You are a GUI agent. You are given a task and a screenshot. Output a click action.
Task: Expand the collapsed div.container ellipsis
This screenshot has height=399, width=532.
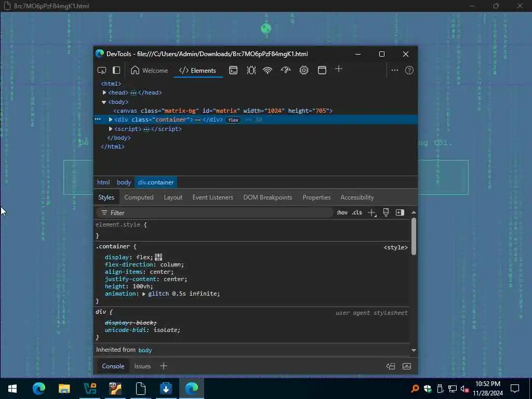tap(198, 120)
